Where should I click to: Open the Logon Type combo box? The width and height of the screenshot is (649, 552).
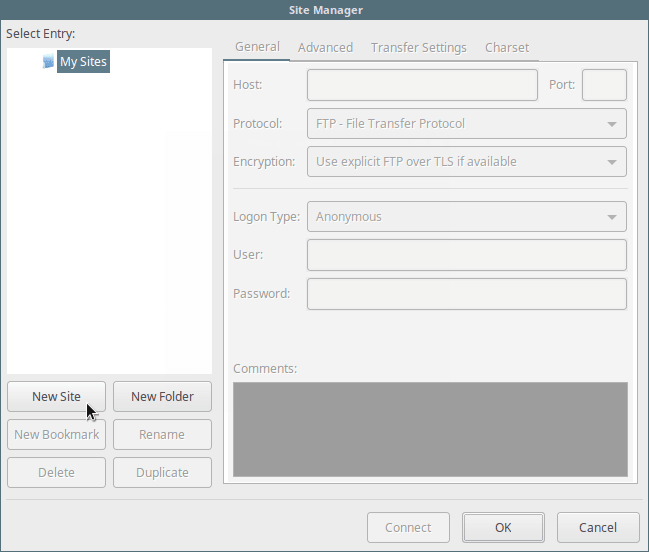[x=466, y=216]
